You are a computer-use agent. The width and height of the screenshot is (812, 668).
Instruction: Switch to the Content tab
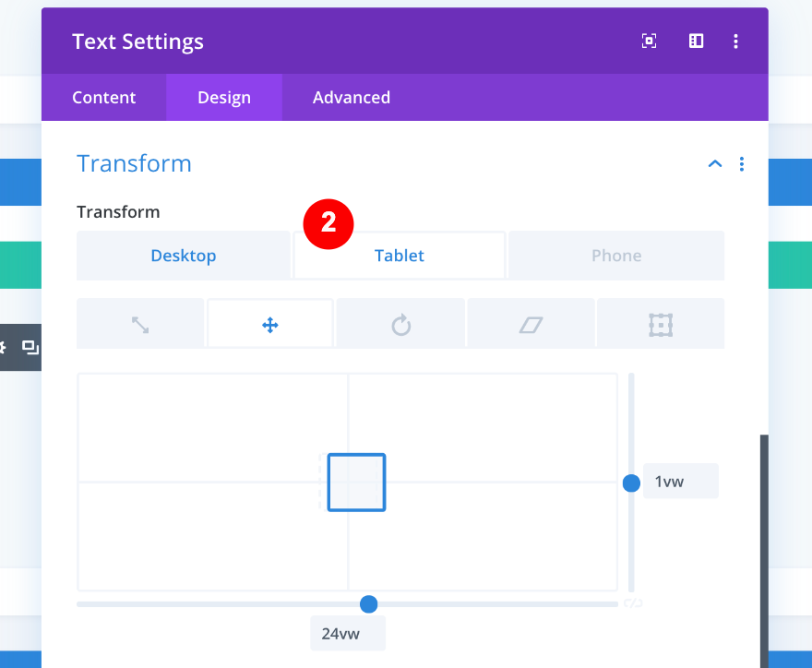[103, 97]
